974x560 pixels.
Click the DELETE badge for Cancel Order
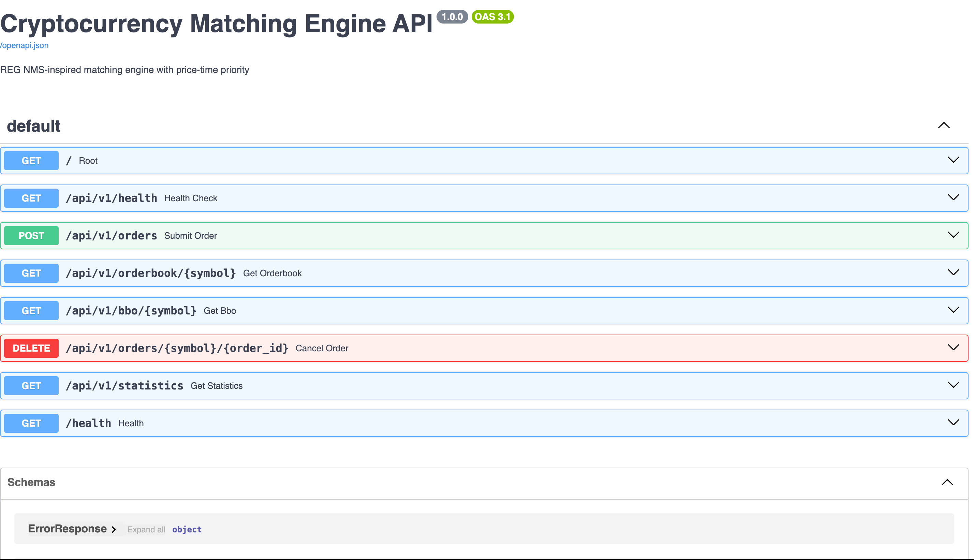click(31, 348)
